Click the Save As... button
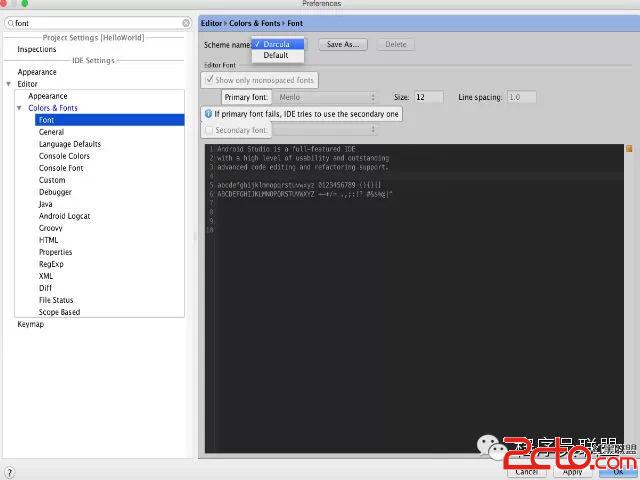This screenshot has height=480, width=640. point(343,44)
